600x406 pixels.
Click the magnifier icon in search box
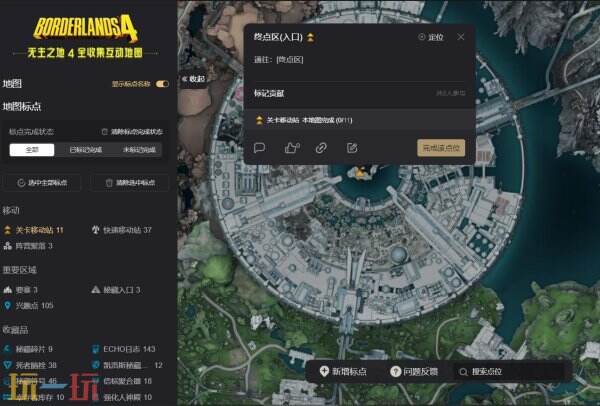pos(463,372)
